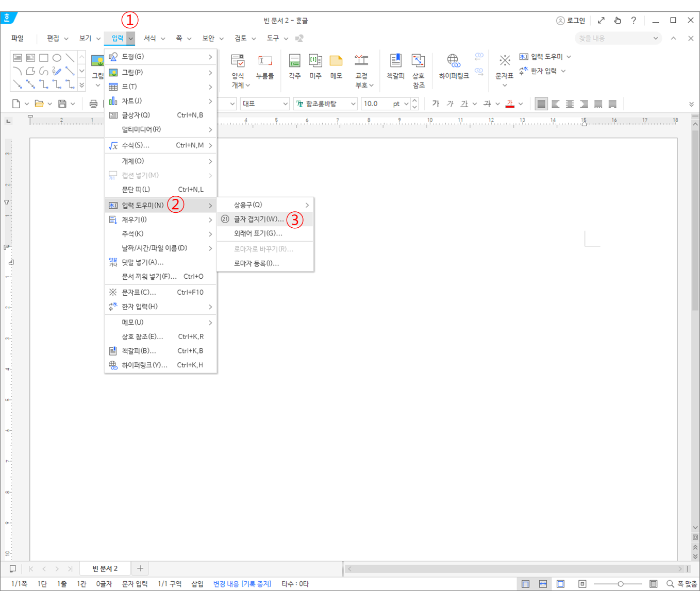This screenshot has width=700, height=591.
Task: Click the touch mode hand icon
Action: [x=618, y=21]
